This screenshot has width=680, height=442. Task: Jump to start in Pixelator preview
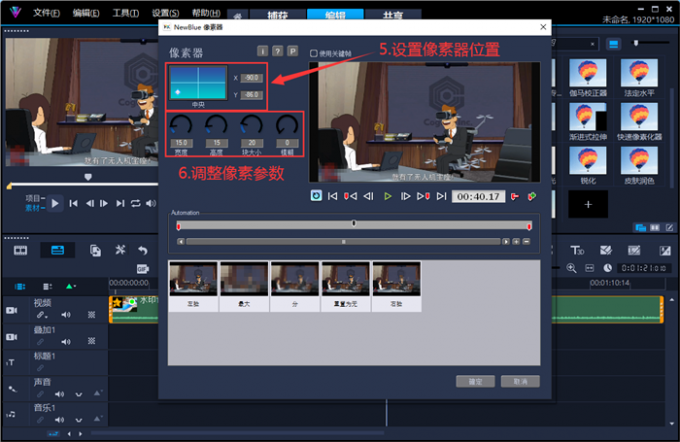click(333, 196)
